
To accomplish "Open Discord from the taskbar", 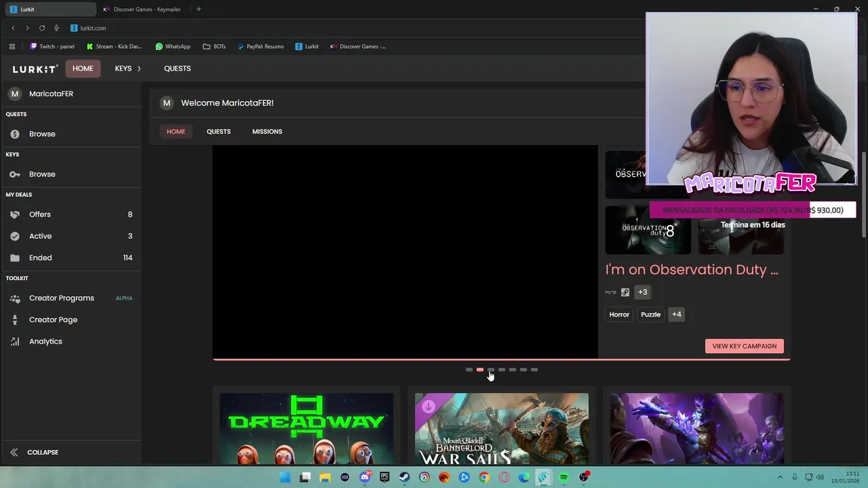I will click(x=365, y=477).
